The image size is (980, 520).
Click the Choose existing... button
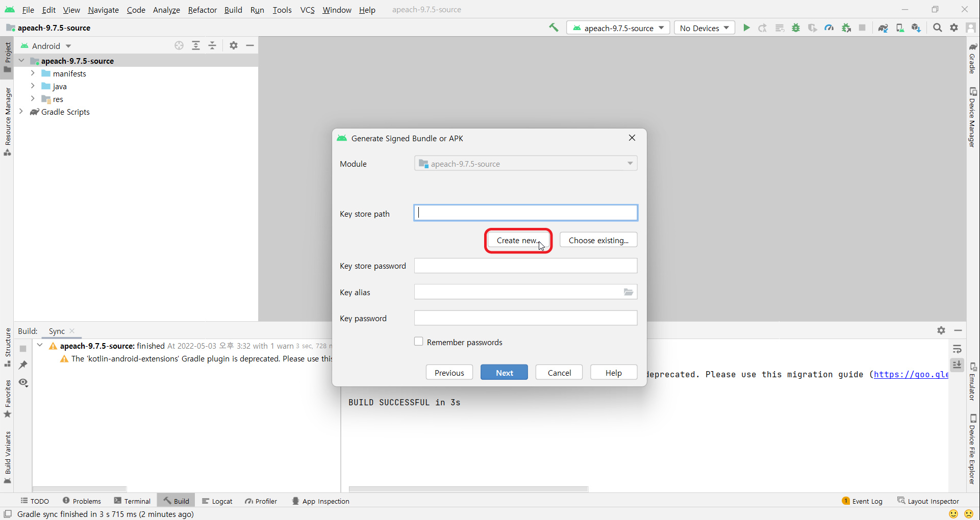click(598, 240)
